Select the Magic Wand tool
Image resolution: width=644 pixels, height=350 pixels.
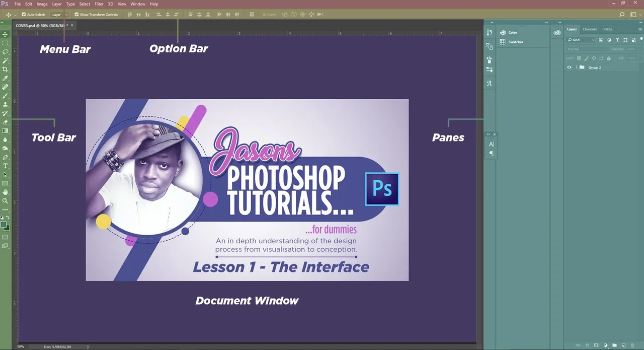coord(6,60)
